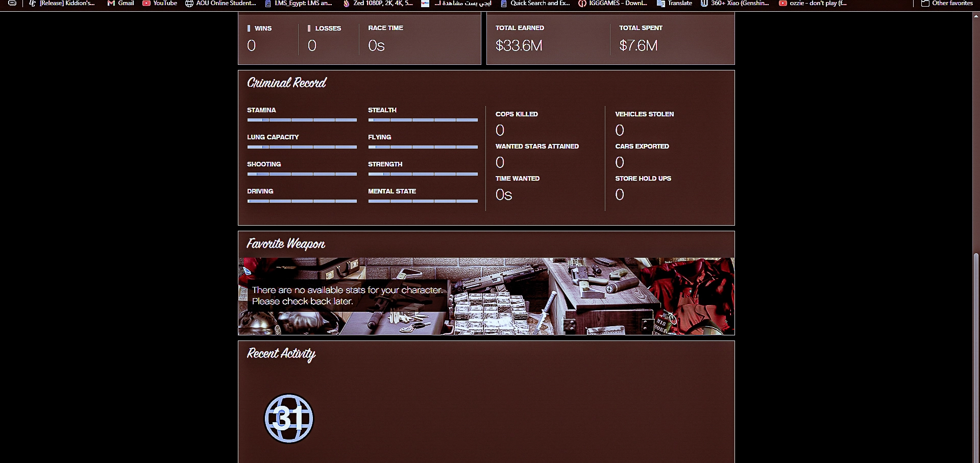Click the COPS KILLED label
980x463 pixels.
517,114
